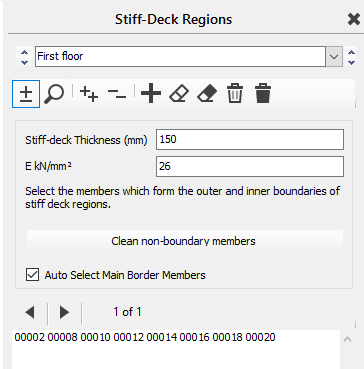Viewport: 364px width, 369px height.
Task: Go to next region with right arrow
Action: [64, 312]
